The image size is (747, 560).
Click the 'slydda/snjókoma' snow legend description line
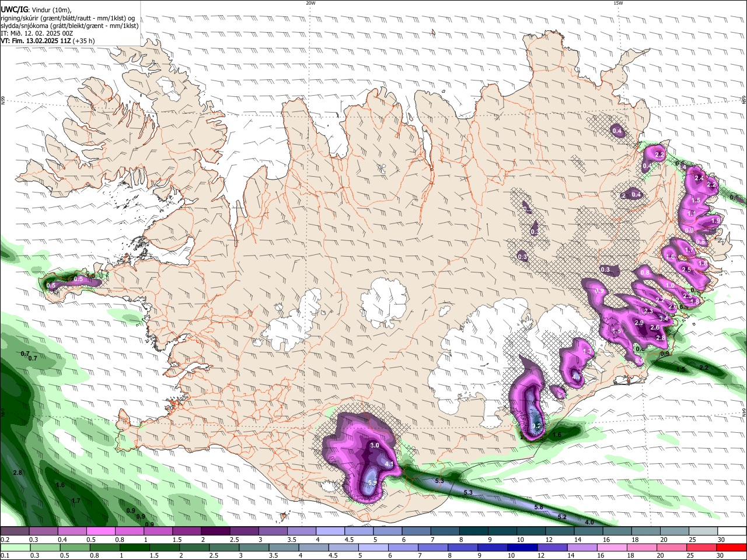(69, 26)
